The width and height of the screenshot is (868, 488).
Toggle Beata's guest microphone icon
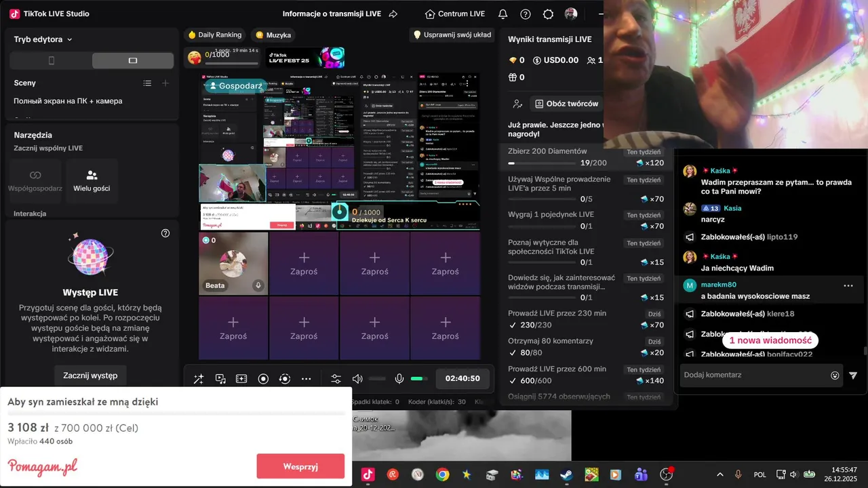point(258,285)
